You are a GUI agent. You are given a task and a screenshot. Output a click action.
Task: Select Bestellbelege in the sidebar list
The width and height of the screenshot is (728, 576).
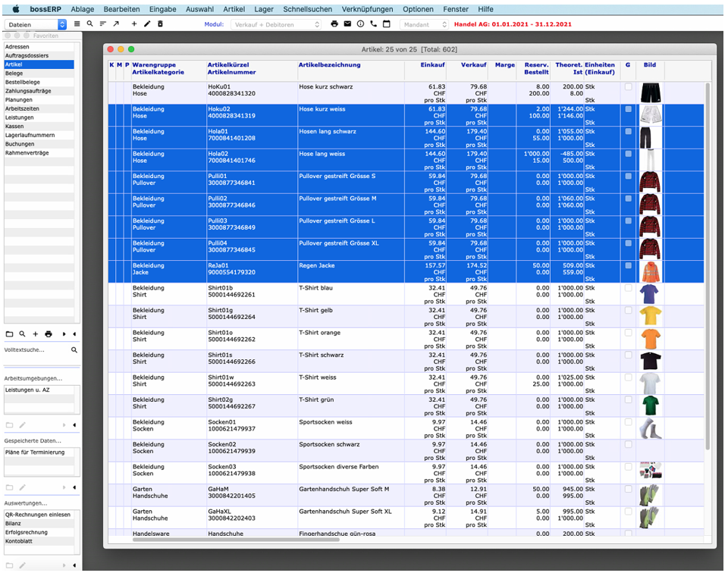click(23, 82)
